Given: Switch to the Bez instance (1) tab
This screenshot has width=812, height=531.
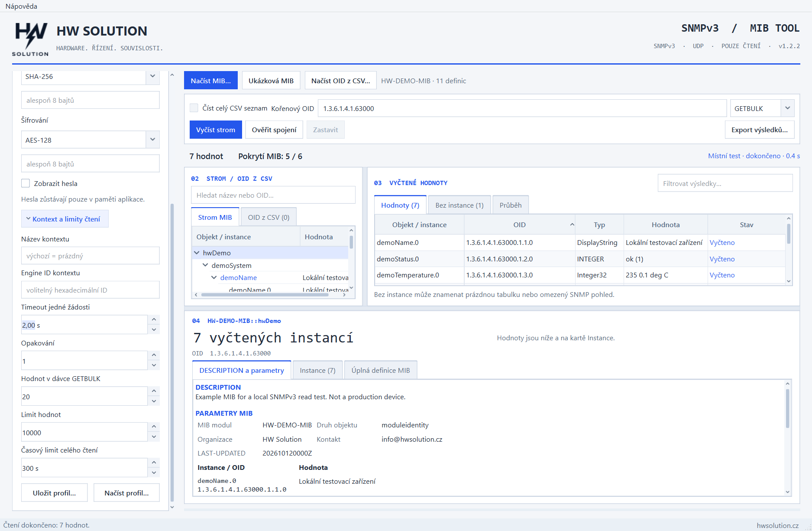Looking at the screenshot, I should click(459, 205).
